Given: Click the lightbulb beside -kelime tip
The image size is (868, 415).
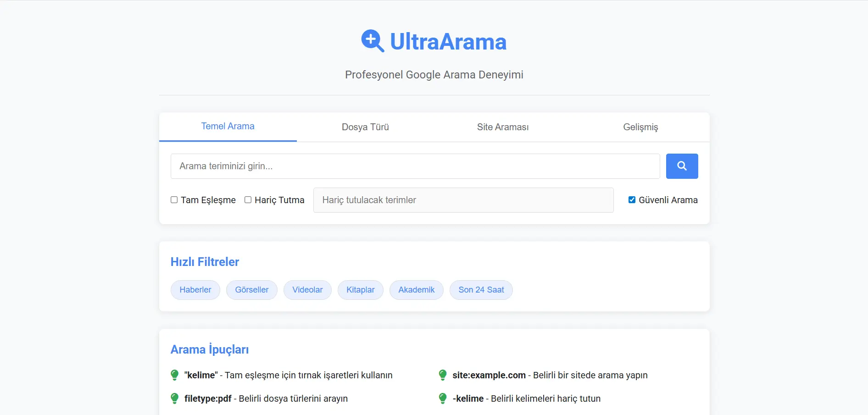Looking at the screenshot, I should [443, 398].
